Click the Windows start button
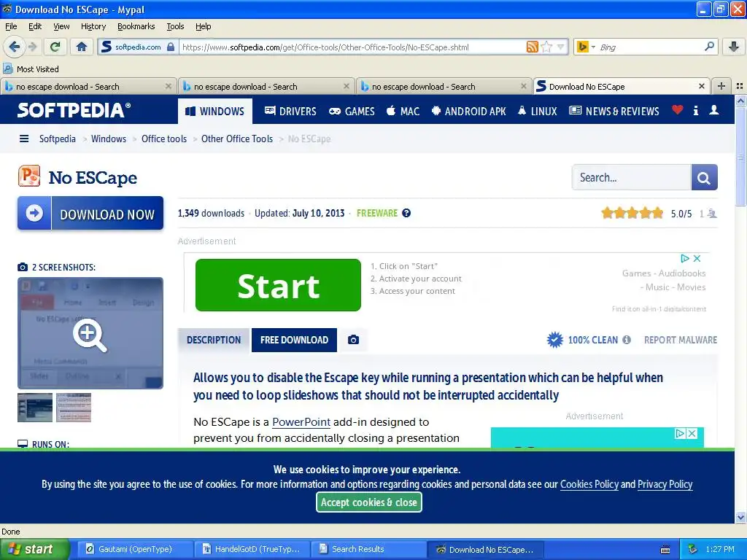 (35, 550)
